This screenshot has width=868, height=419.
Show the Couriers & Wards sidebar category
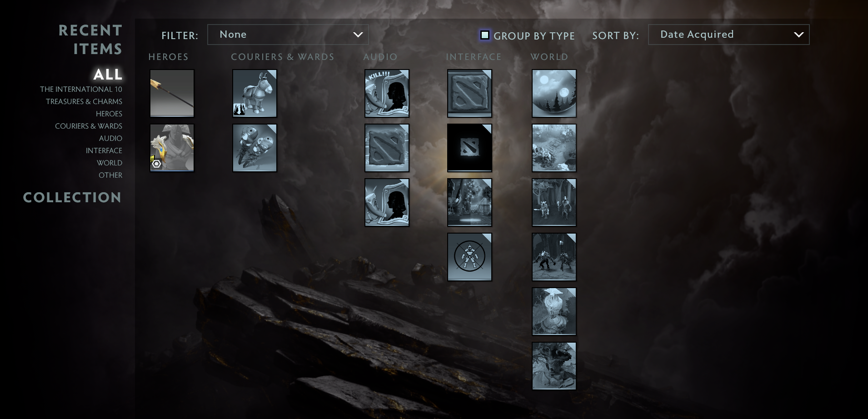tap(89, 126)
